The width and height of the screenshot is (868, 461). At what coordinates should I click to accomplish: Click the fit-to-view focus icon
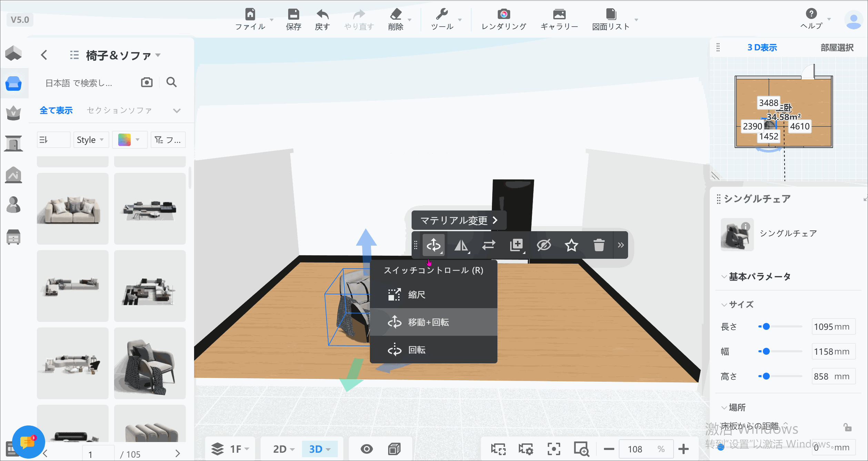[554, 449]
